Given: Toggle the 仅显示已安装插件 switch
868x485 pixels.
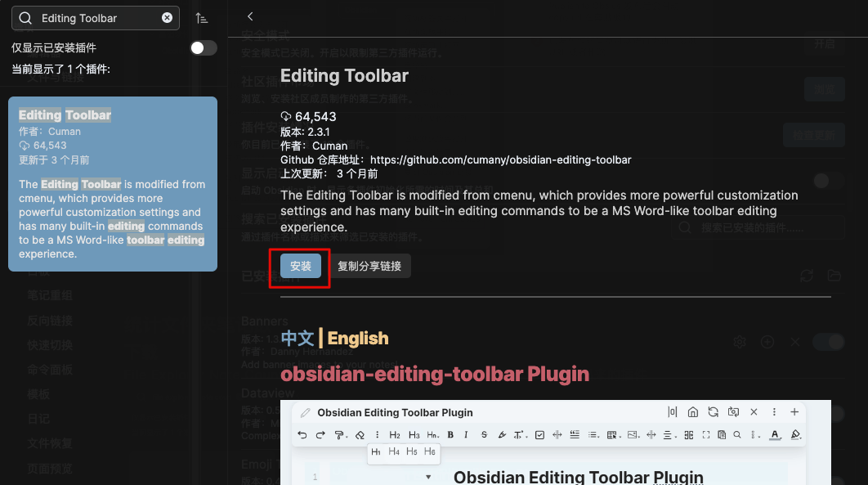Looking at the screenshot, I should [x=203, y=48].
